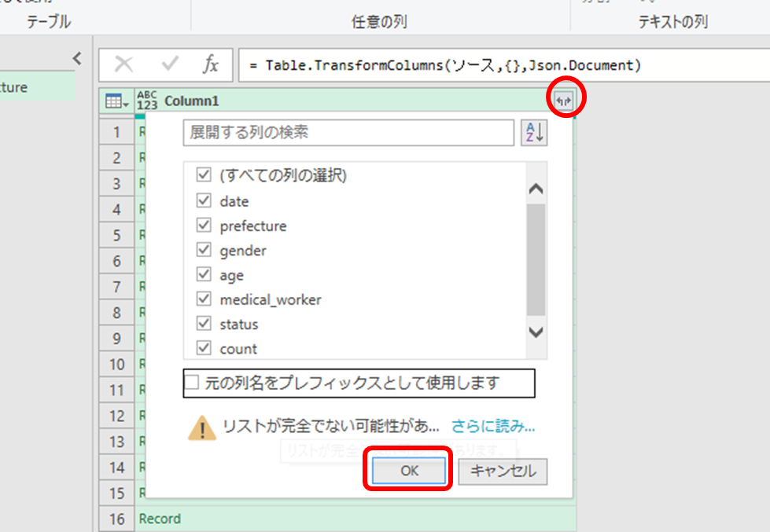This screenshot has width=770, height=532.
Task: Click the キャンセル button
Action: 503,471
